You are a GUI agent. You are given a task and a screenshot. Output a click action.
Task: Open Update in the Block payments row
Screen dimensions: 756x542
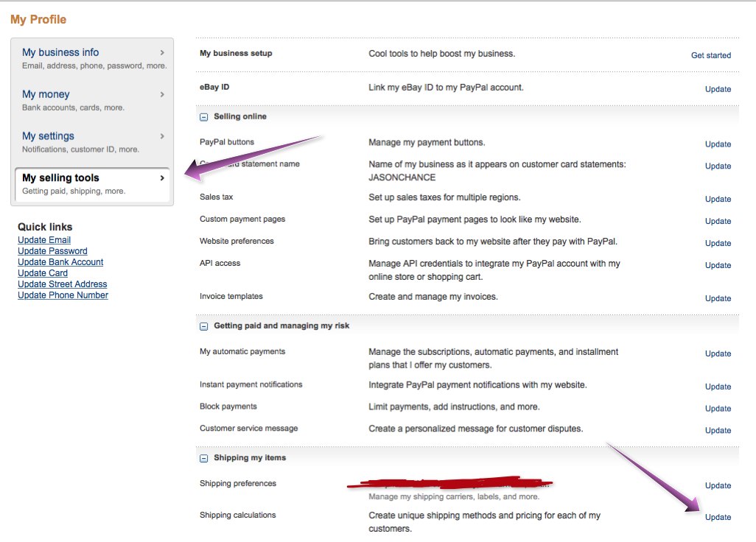(718, 409)
